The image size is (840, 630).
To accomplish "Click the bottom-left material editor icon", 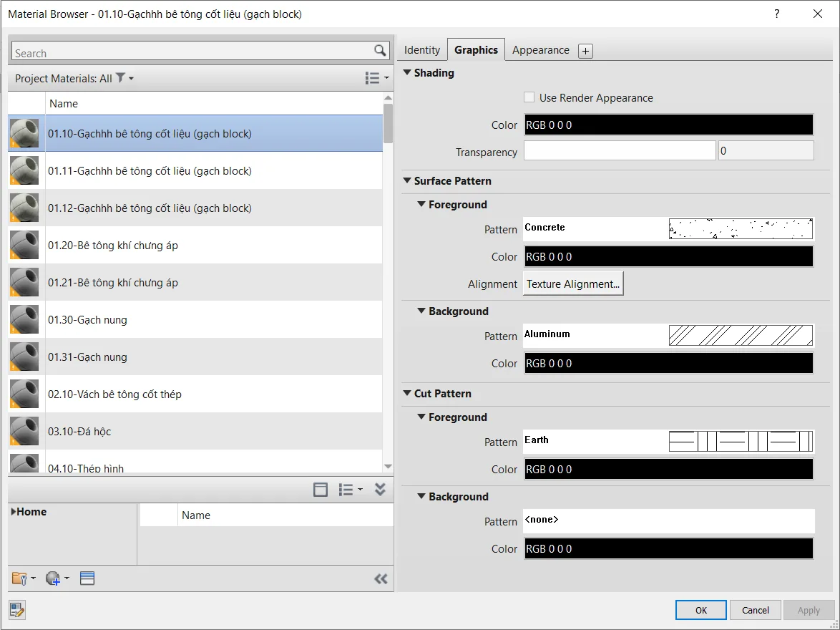I will pos(17,610).
